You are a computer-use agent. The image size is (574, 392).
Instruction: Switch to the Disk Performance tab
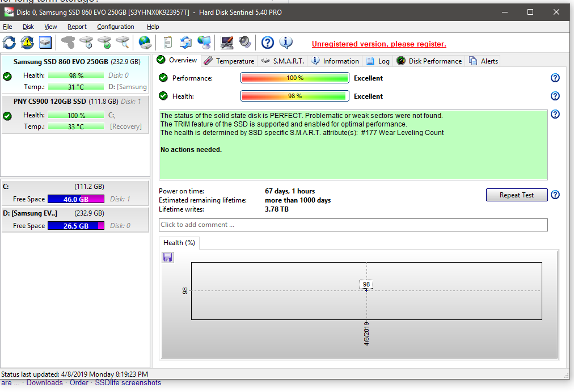(x=429, y=61)
